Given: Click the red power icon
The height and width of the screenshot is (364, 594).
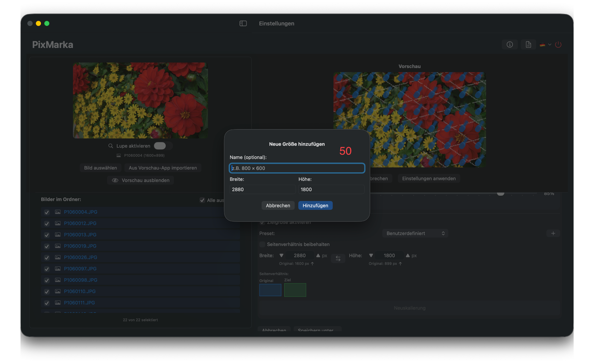Looking at the screenshot, I should 558,44.
